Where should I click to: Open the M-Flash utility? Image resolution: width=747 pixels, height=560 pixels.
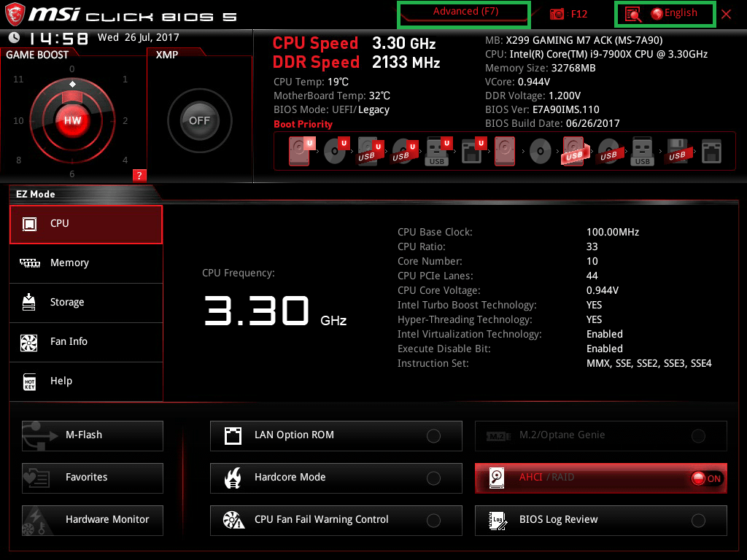[x=93, y=435]
